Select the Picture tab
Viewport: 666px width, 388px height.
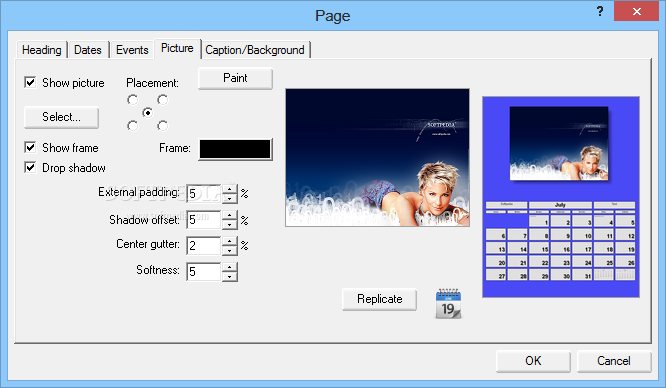click(177, 48)
